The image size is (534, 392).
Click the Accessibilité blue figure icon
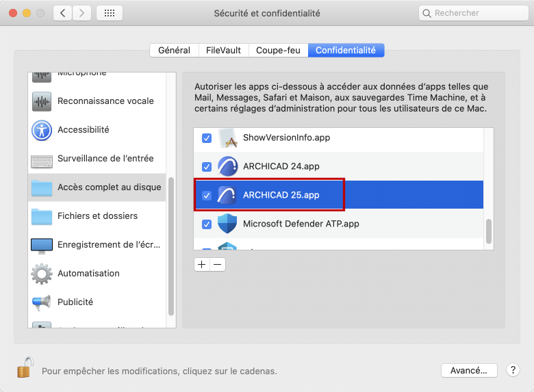click(42, 130)
